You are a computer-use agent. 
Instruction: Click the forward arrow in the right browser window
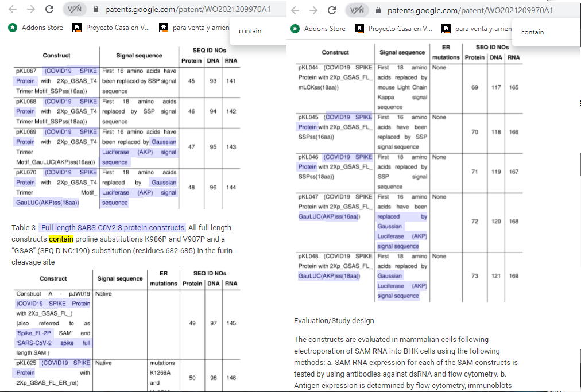pos(313,10)
